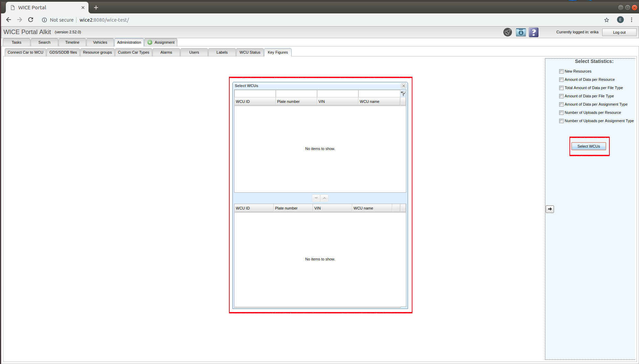Switch to the Vehicles tab

pos(100,42)
